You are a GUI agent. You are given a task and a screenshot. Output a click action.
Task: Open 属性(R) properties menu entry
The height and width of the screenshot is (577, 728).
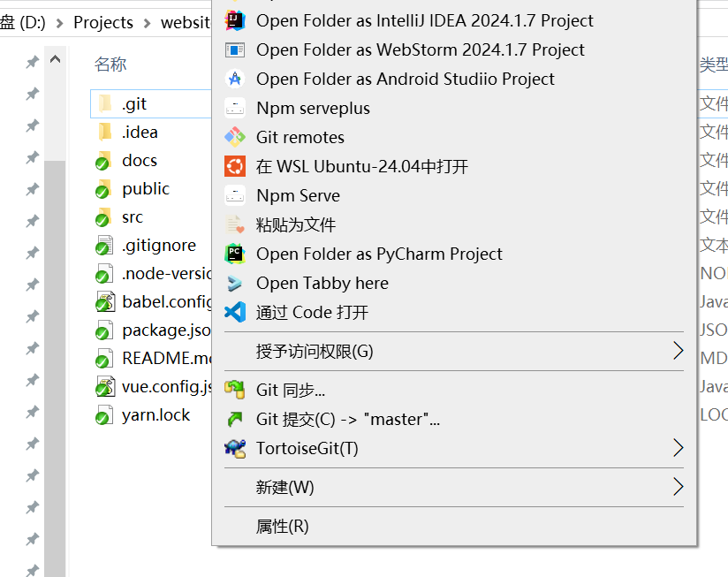pyautogui.click(x=282, y=526)
